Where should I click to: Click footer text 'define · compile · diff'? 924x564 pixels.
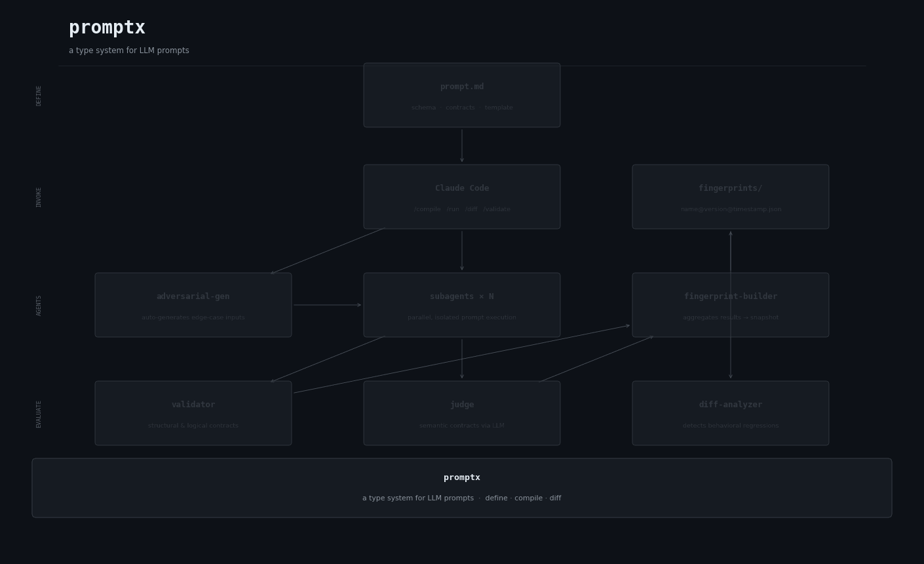pos(523,498)
